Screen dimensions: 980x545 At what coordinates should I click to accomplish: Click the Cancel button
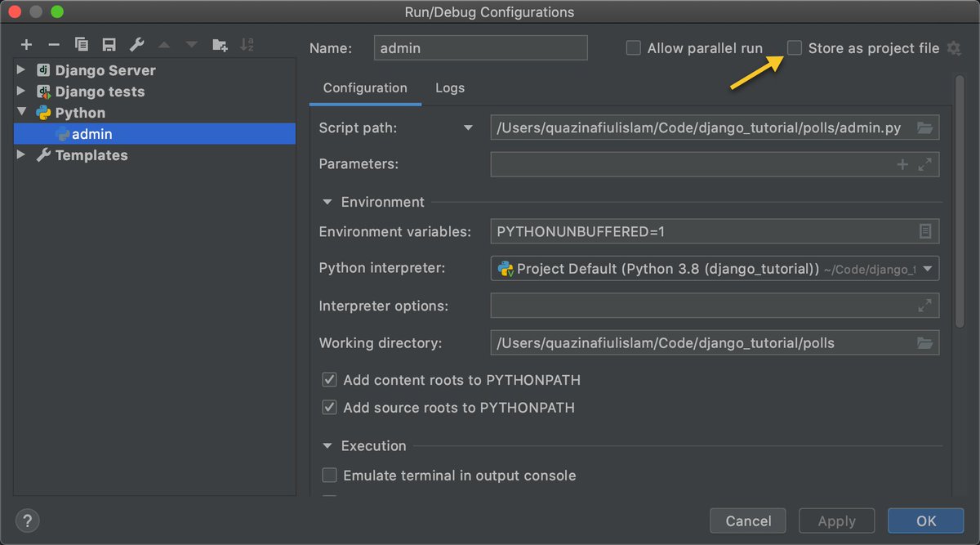[x=748, y=520]
